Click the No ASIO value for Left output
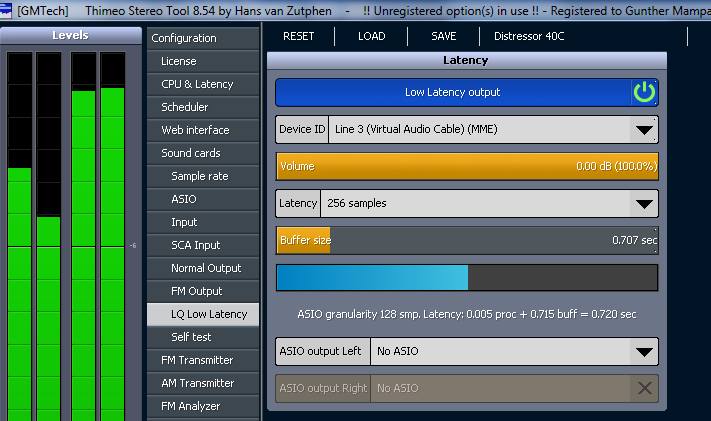 point(500,352)
